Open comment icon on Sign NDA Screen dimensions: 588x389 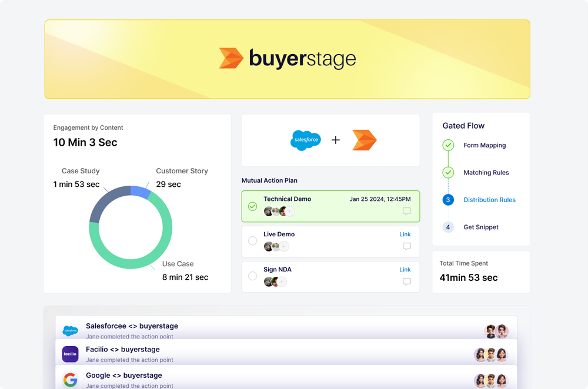point(406,281)
